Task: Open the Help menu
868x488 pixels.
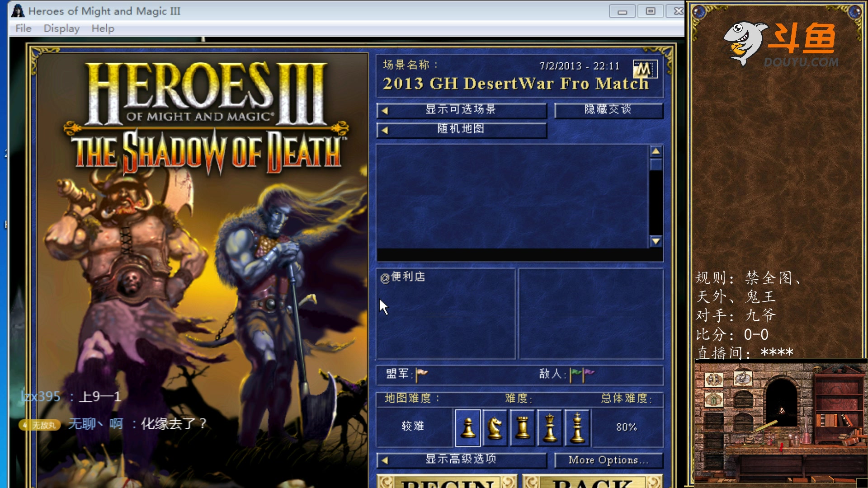Action: 103,28
